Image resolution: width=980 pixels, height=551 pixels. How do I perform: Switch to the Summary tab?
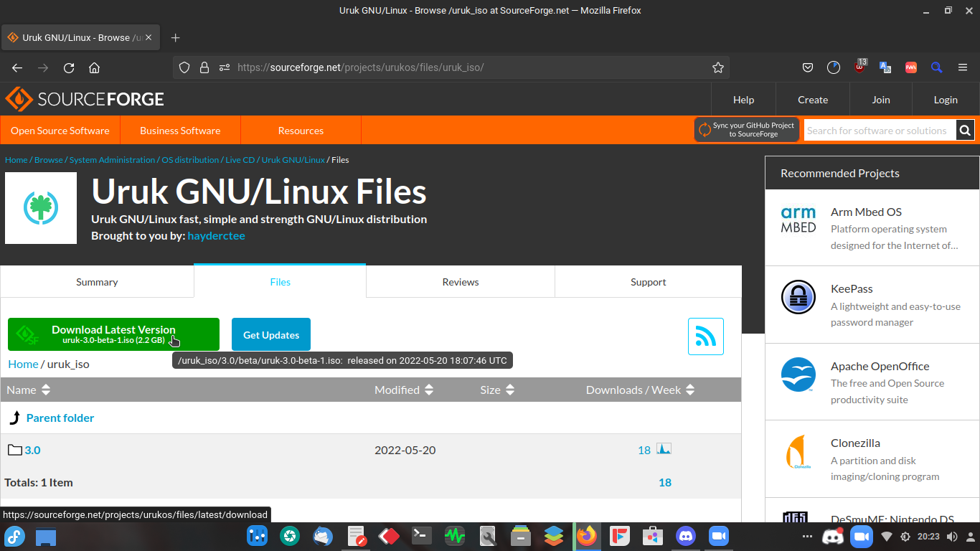coord(97,282)
